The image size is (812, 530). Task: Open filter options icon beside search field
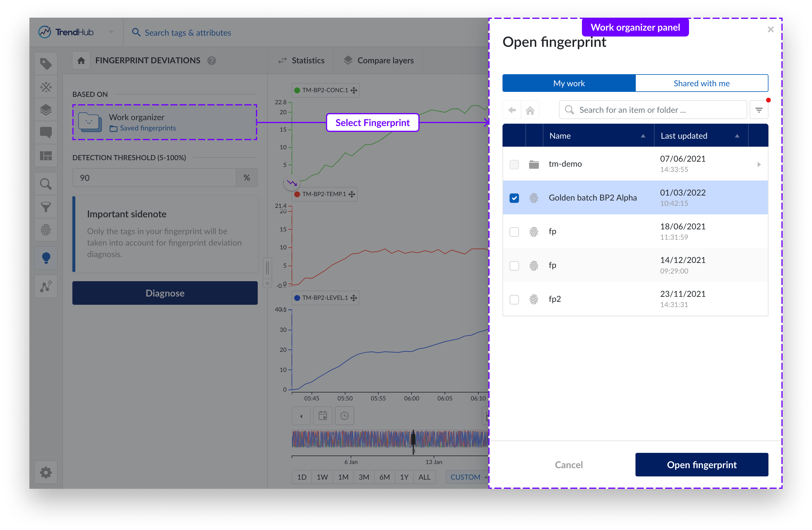[758, 110]
